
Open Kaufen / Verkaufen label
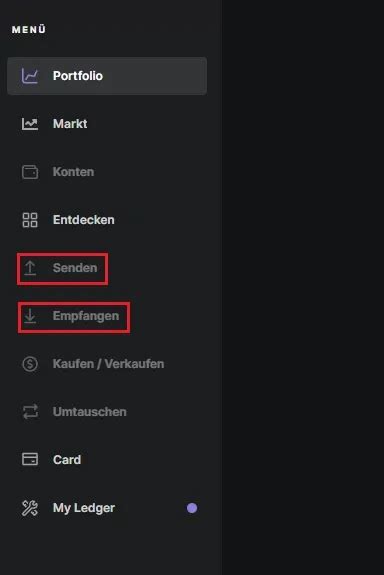pyautogui.click(x=109, y=364)
